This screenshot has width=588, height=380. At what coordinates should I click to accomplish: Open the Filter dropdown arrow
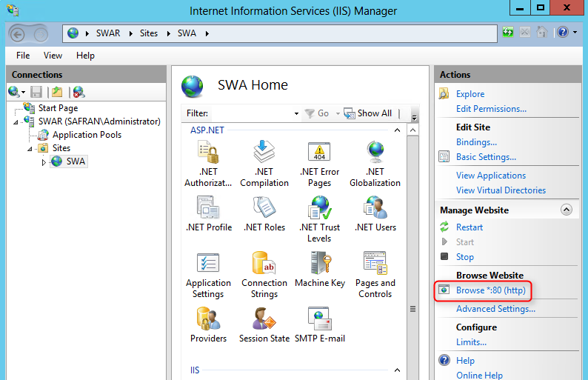[x=296, y=113]
